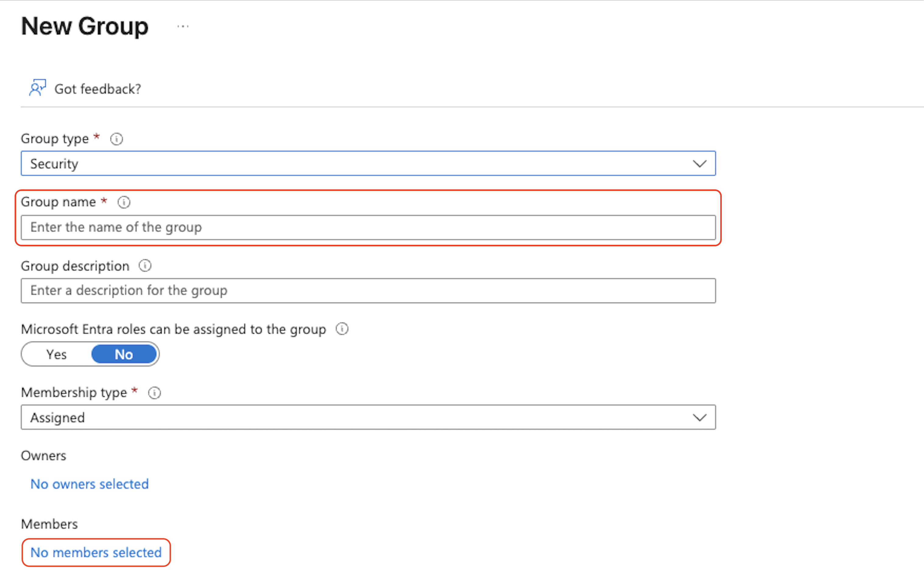Click the Group description label
The image size is (924, 587).
pos(75,266)
